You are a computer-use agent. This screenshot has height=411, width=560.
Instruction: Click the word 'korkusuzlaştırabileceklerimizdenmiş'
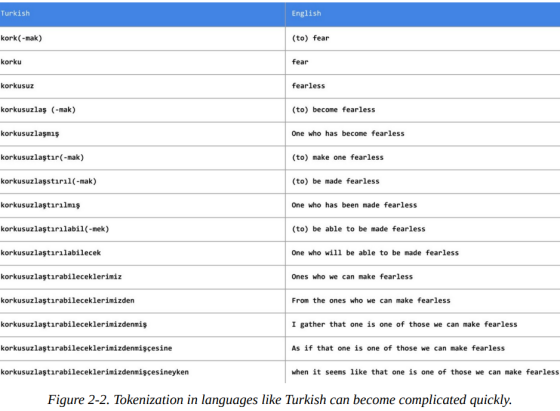coord(74,325)
